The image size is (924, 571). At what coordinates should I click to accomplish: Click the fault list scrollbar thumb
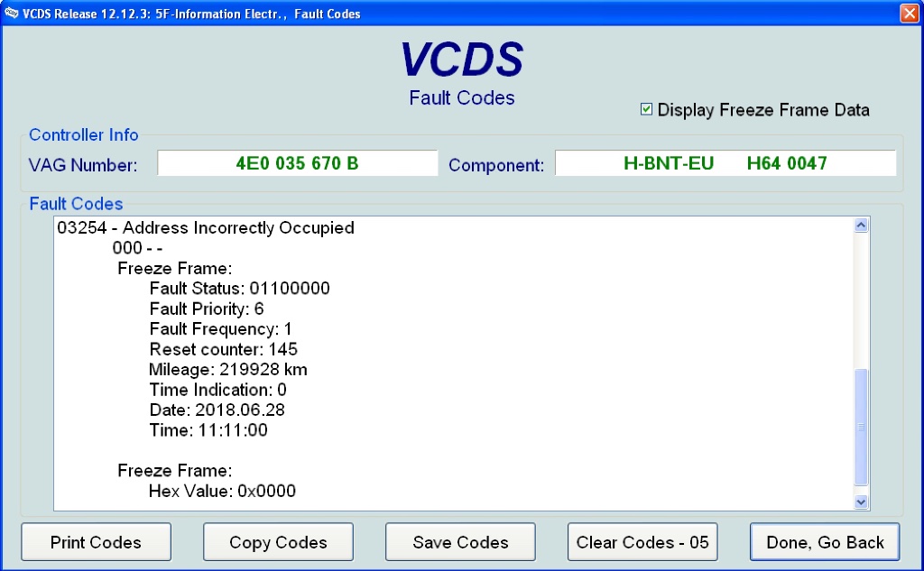tap(860, 427)
